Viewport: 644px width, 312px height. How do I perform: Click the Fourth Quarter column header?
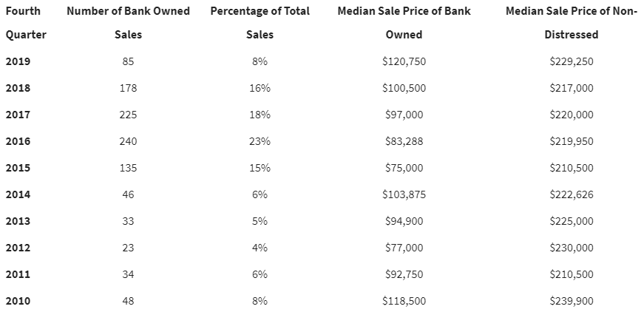coord(26,23)
